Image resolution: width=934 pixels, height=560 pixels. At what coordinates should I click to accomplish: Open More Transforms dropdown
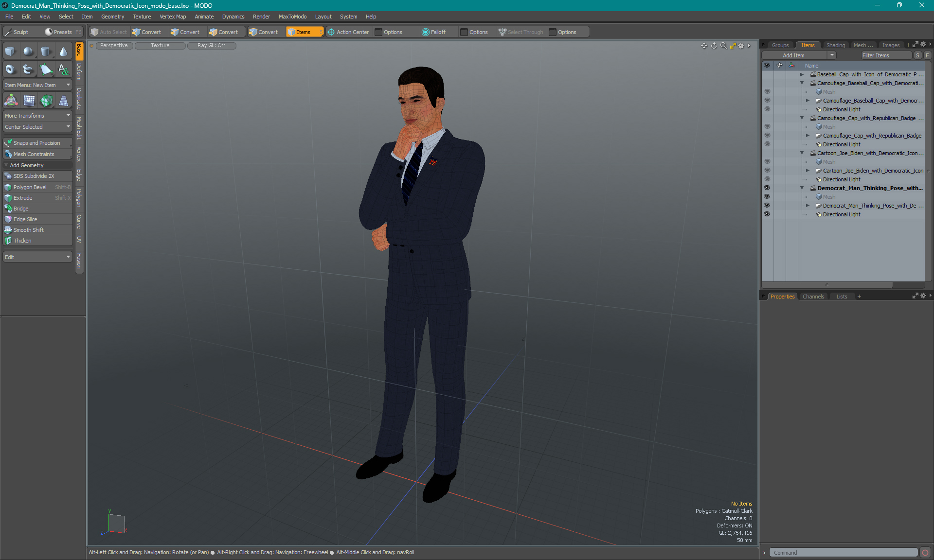(x=37, y=116)
